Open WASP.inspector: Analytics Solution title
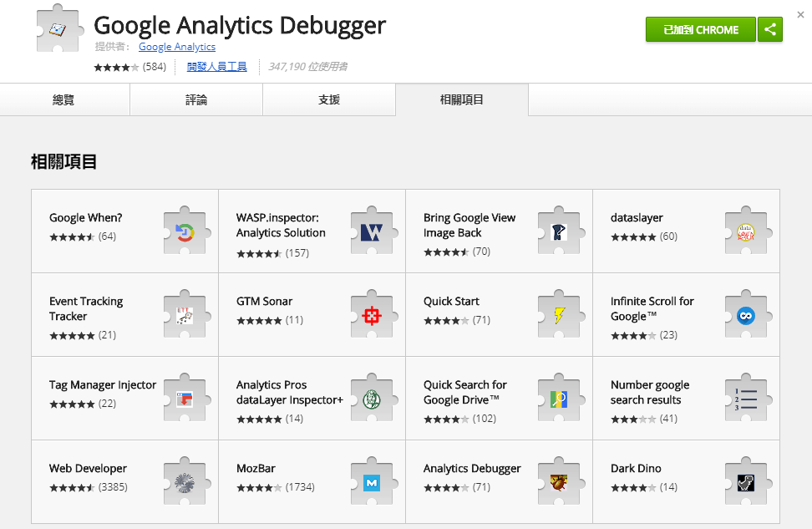The image size is (812, 529). pyautogui.click(x=281, y=226)
